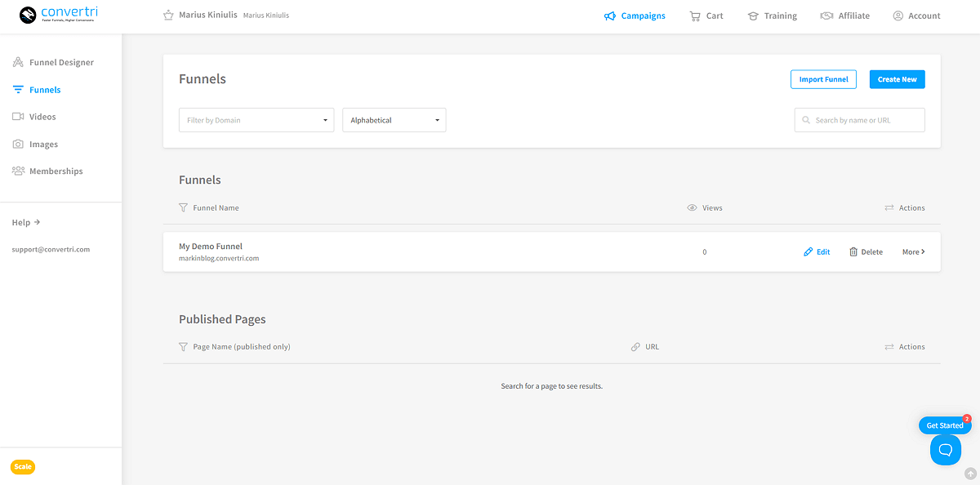Screen dimensions: 980x485
Task: Click the arrows icon beside Funnels Actions
Action: click(889, 208)
